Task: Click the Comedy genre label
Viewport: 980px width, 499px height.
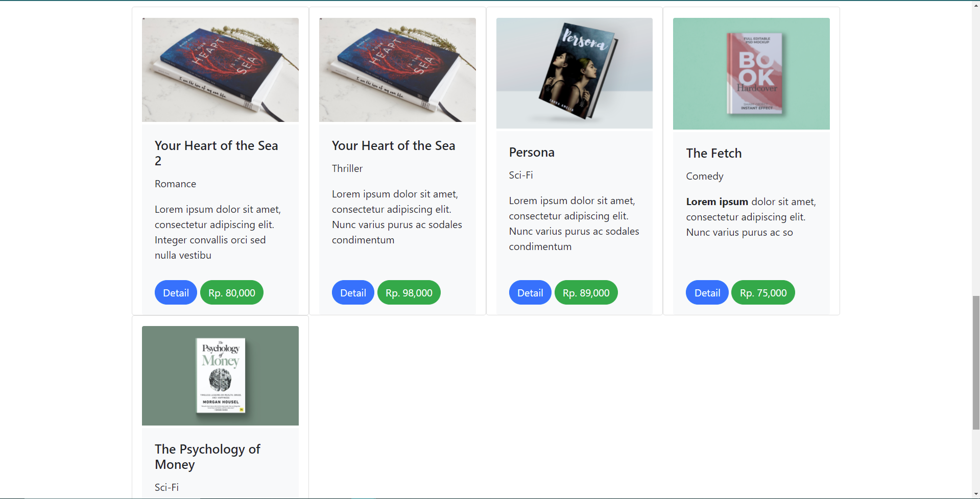Action: point(704,177)
